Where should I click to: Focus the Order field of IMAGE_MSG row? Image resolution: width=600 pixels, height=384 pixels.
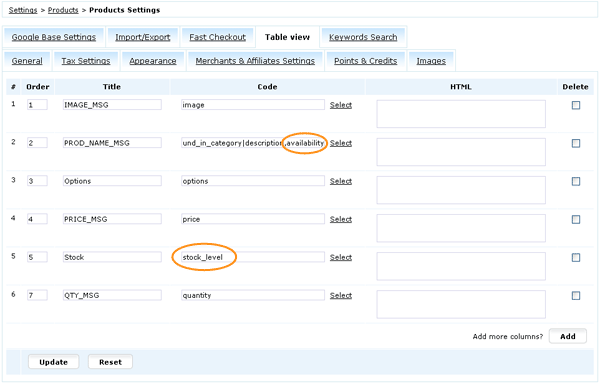(37, 105)
